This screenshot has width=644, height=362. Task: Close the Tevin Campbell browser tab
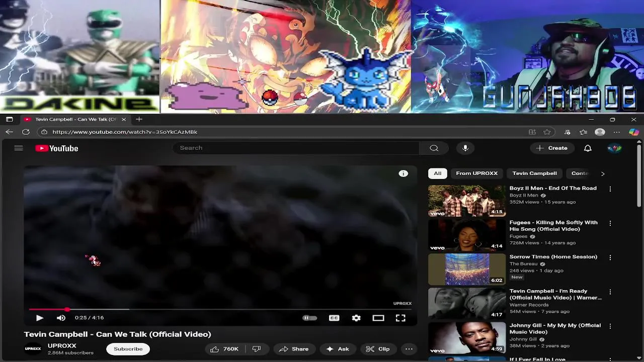tap(124, 119)
